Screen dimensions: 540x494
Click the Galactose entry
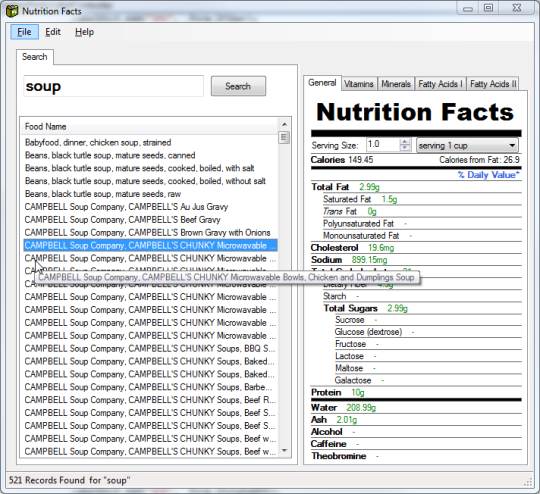pos(360,380)
